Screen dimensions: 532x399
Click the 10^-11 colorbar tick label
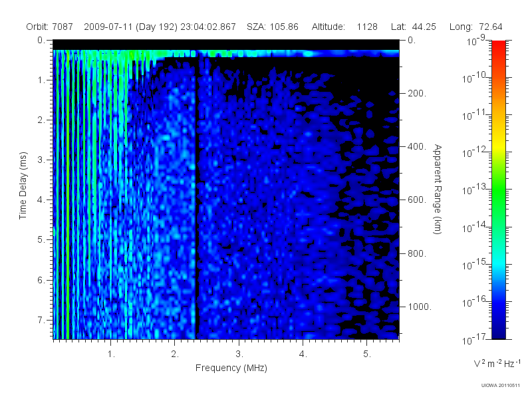tap(475, 114)
